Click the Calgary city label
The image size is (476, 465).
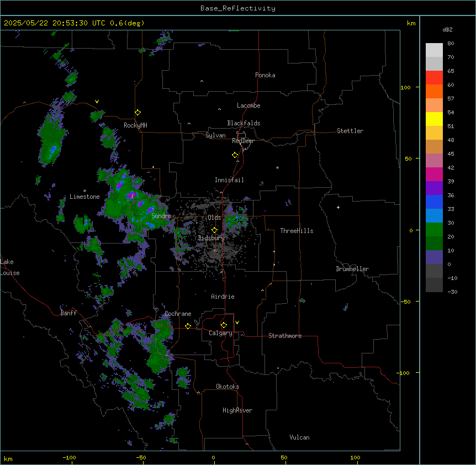[x=220, y=333]
